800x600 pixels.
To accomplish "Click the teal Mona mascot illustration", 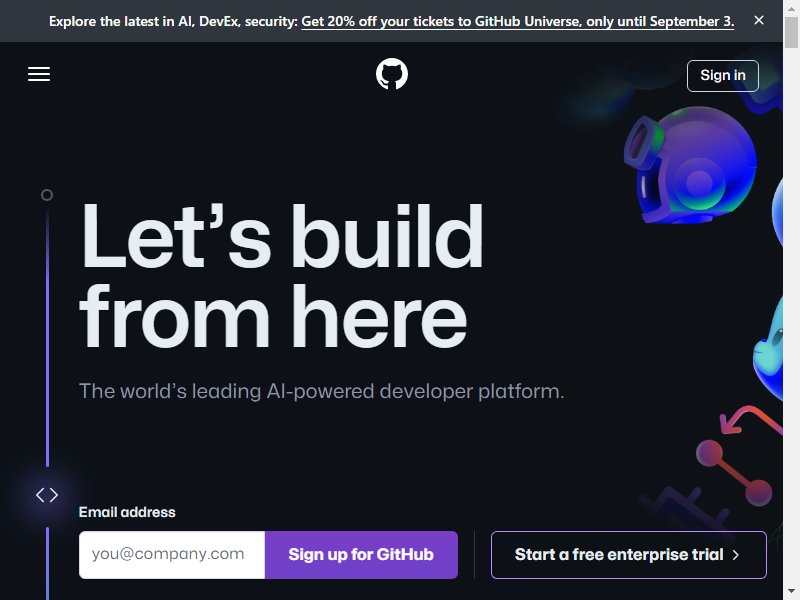I will pos(768,347).
